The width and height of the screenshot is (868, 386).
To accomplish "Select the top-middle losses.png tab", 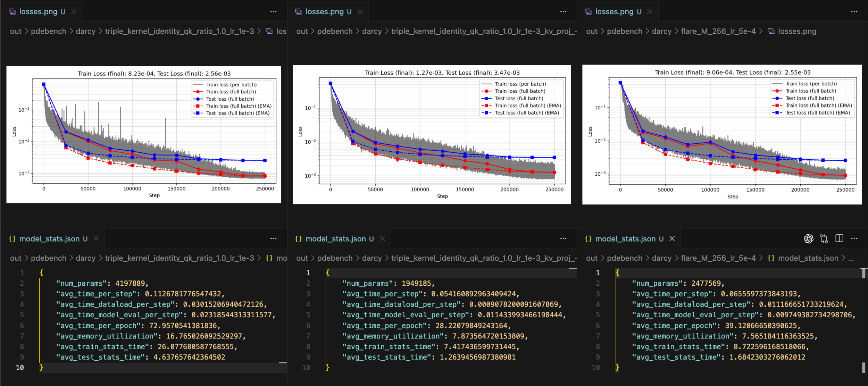I will [x=324, y=11].
